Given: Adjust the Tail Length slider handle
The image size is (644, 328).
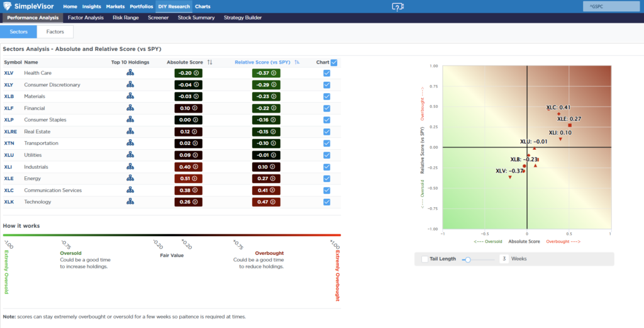Looking at the screenshot, I should coord(467,259).
